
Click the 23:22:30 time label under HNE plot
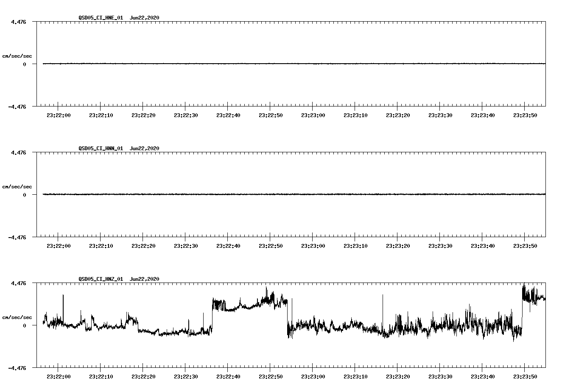point(186,115)
